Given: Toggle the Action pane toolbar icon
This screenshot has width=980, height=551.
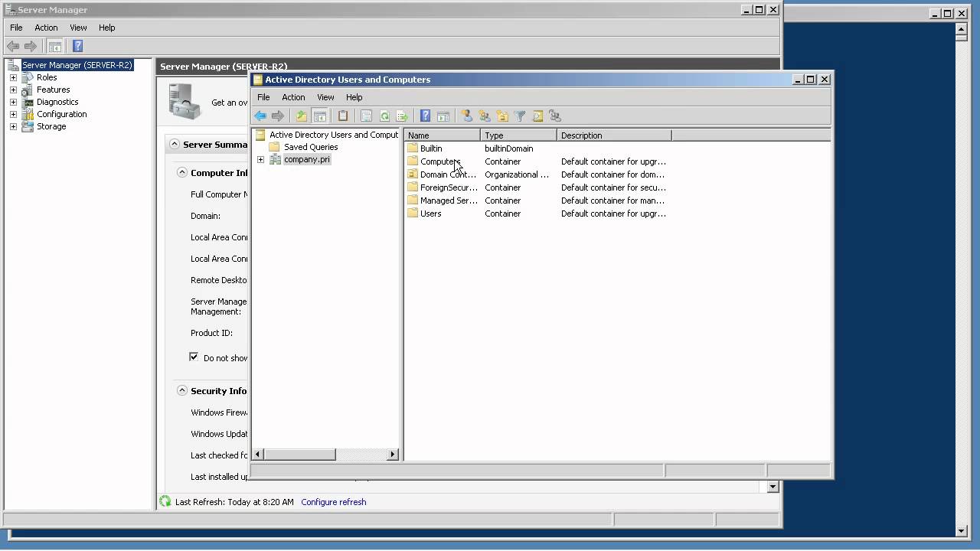Looking at the screenshot, I should pyautogui.click(x=443, y=116).
